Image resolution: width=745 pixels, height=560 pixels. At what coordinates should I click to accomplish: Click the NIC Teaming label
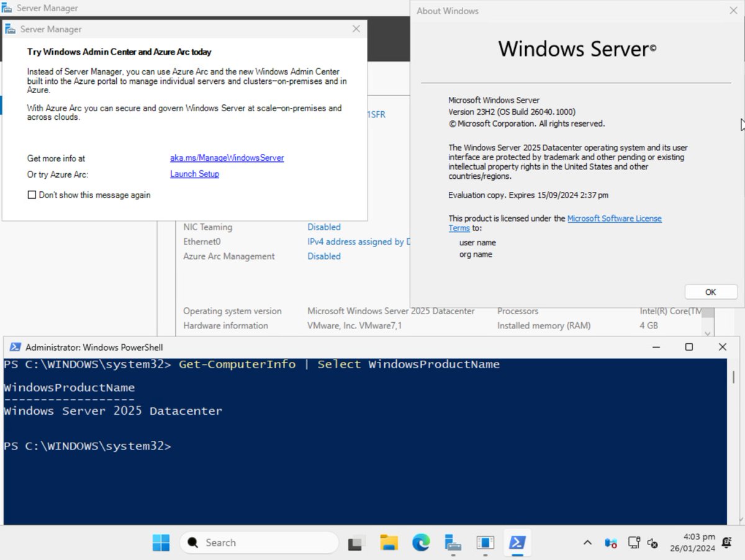207,227
